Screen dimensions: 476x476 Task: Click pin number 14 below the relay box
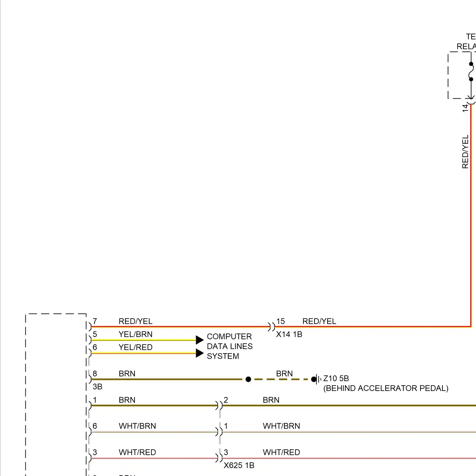pyautogui.click(x=465, y=108)
